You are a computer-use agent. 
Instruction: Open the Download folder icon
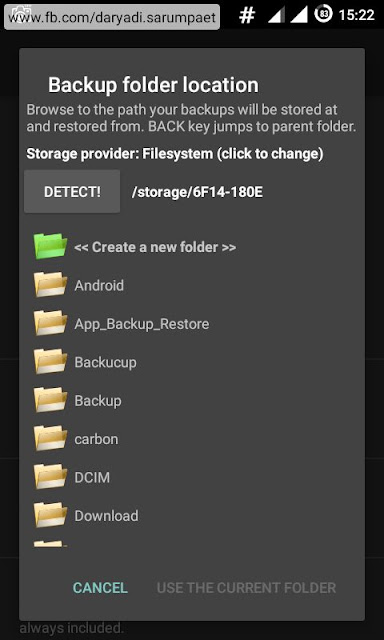tap(50, 515)
